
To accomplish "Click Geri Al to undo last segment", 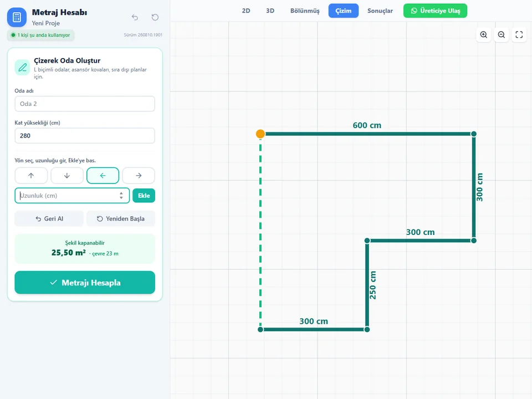I will tap(49, 219).
